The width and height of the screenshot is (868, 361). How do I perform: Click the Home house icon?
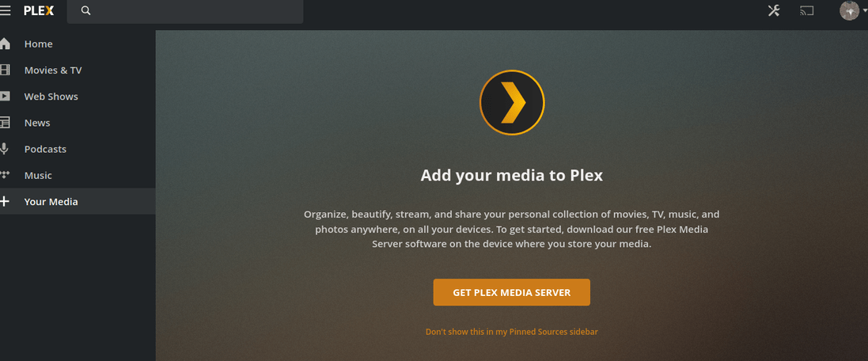tap(5, 44)
